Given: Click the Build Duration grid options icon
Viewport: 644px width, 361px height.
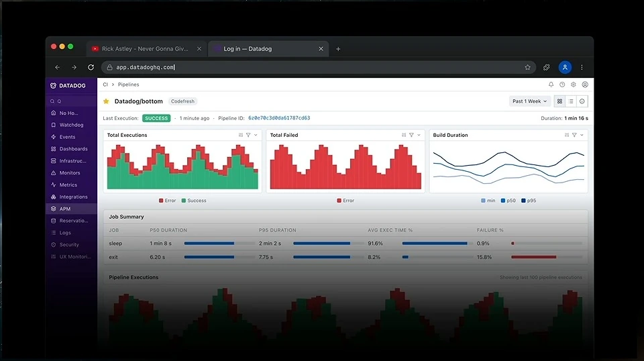Looking at the screenshot, I should pos(567,135).
